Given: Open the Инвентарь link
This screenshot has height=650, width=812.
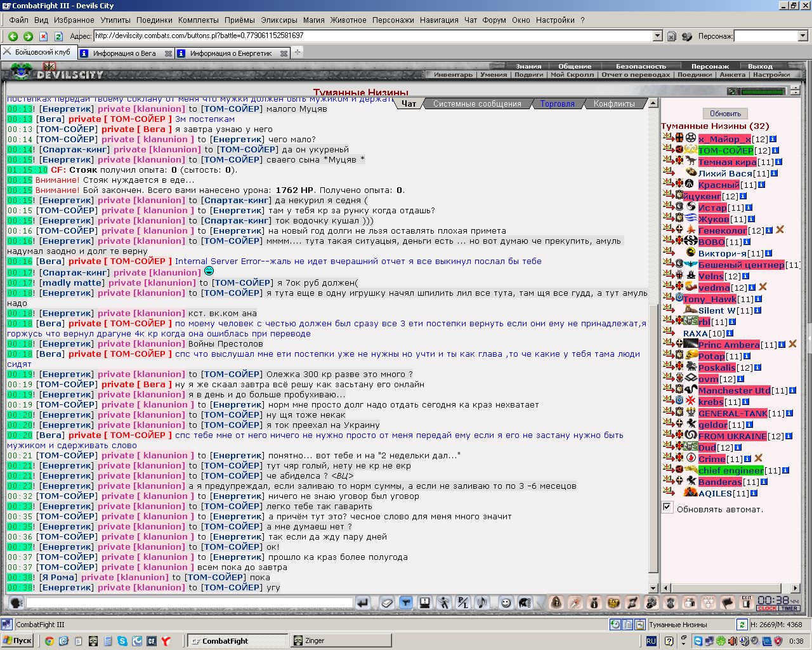Looking at the screenshot, I should (453, 75).
